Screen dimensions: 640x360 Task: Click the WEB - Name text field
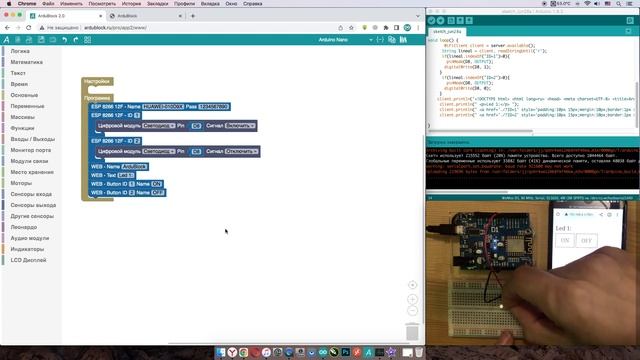coord(134,167)
